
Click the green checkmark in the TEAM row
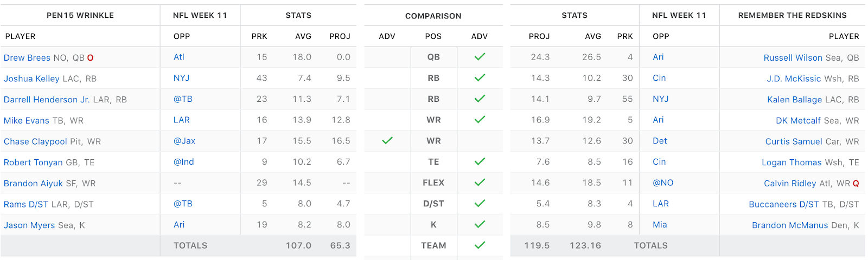point(480,245)
